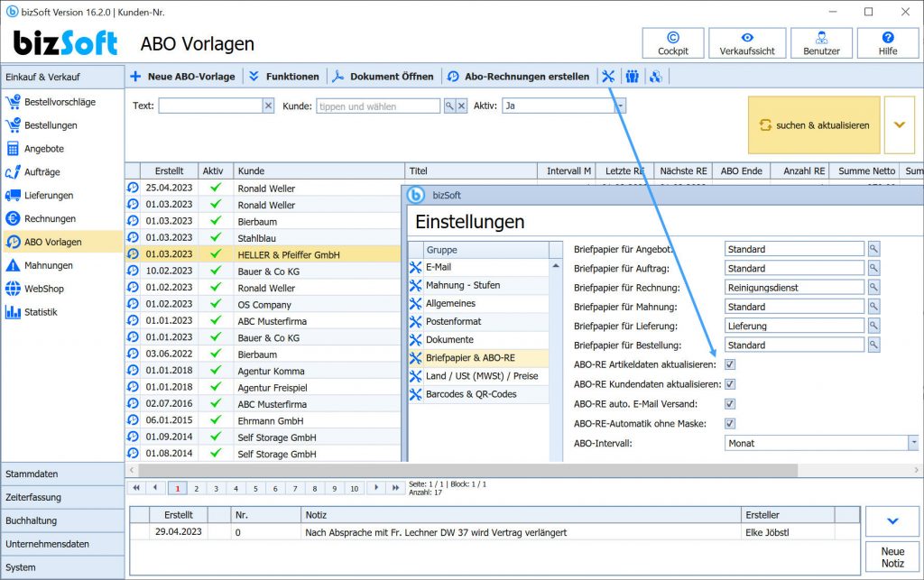Open the Hilfe help button
The width and height of the screenshot is (924, 580).
coord(888,43)
